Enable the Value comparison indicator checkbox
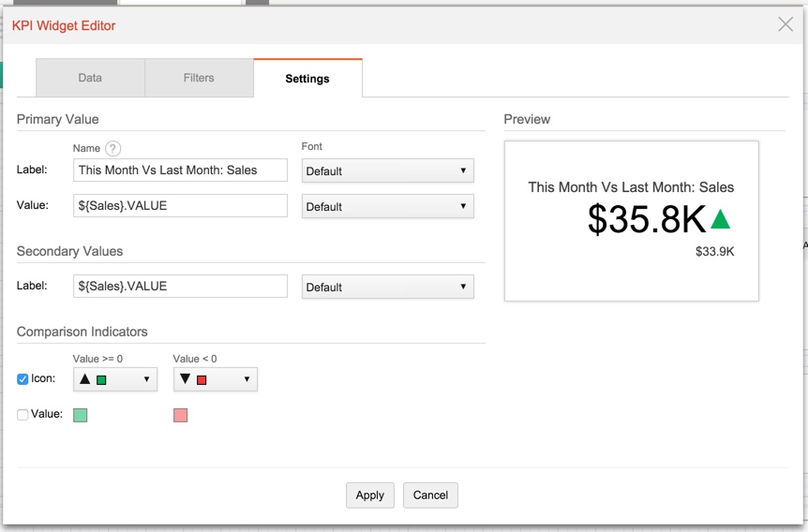This screenshot has height=532, width=808. pos(23,414)
